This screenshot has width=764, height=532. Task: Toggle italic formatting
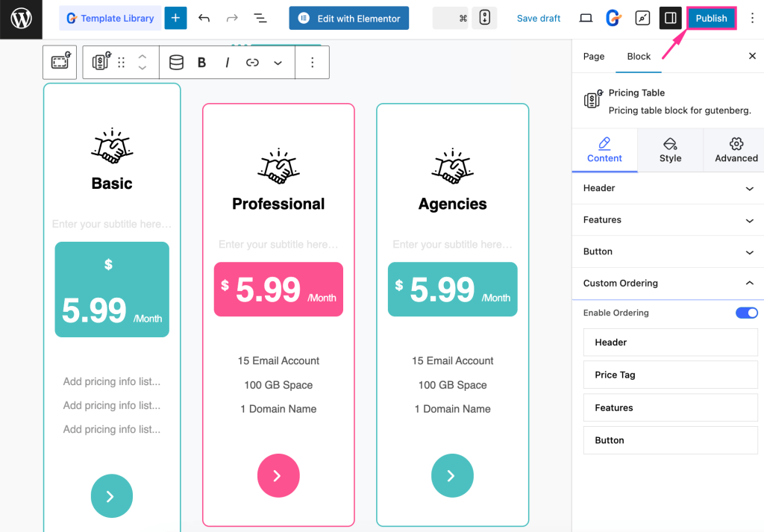pos(227,63)
